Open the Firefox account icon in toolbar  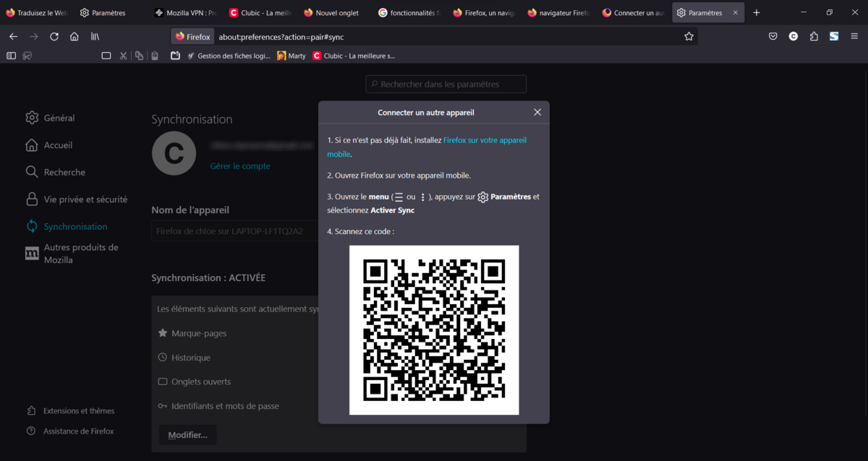pos(793,37)
